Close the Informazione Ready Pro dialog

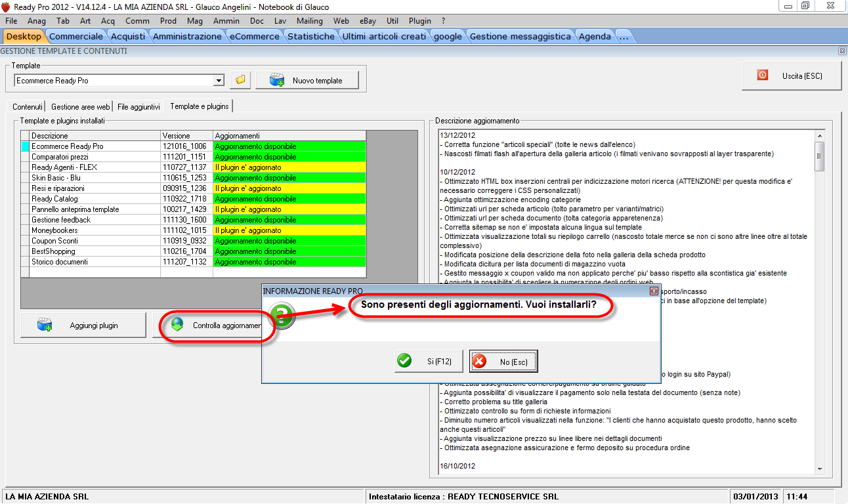click(x=653, y=290)
